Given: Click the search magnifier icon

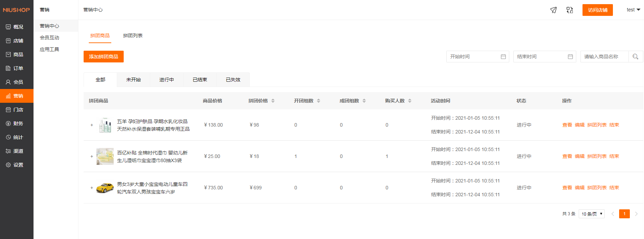Looking at the screenshot, I should 635,57.
